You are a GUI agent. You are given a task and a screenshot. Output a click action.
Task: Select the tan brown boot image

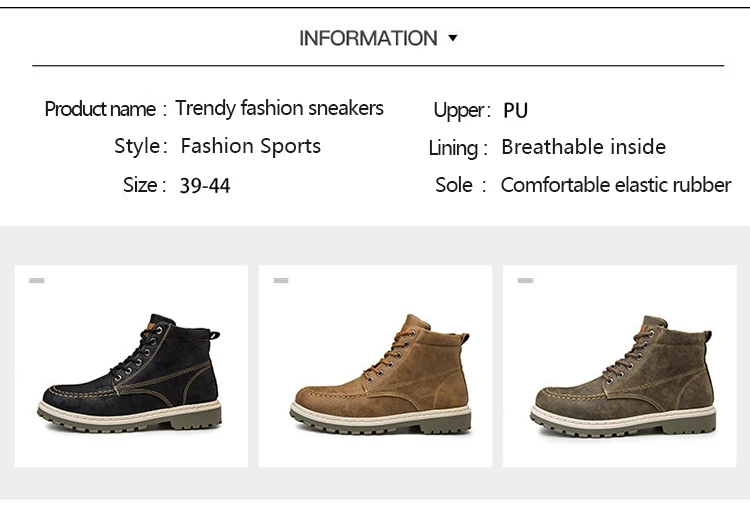[375, 366]
